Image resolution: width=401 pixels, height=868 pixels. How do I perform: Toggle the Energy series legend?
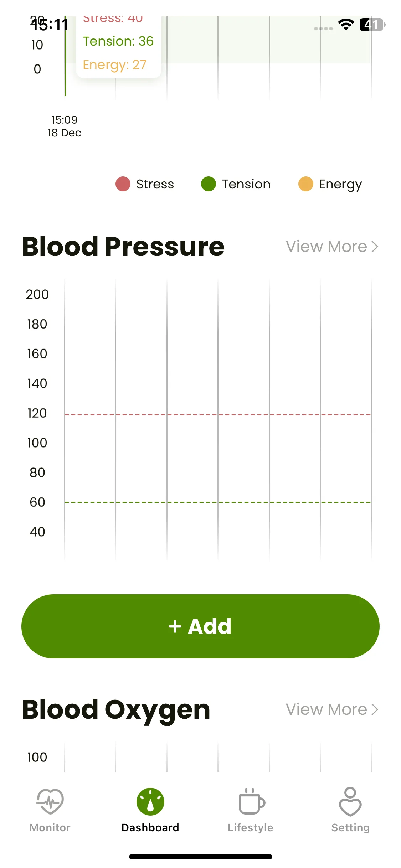pyautogui.click(x=330, y=184)
